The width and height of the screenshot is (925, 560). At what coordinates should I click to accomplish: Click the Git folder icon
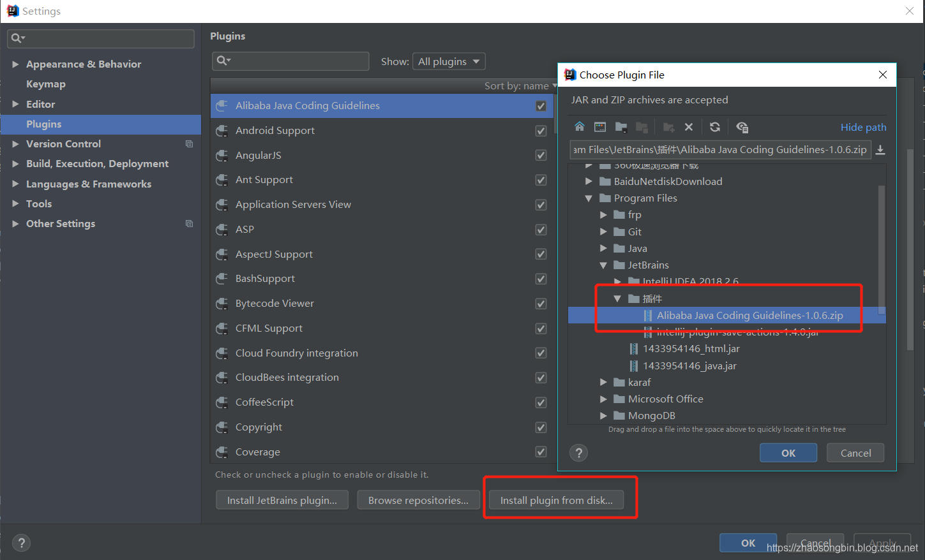(619, 232)
